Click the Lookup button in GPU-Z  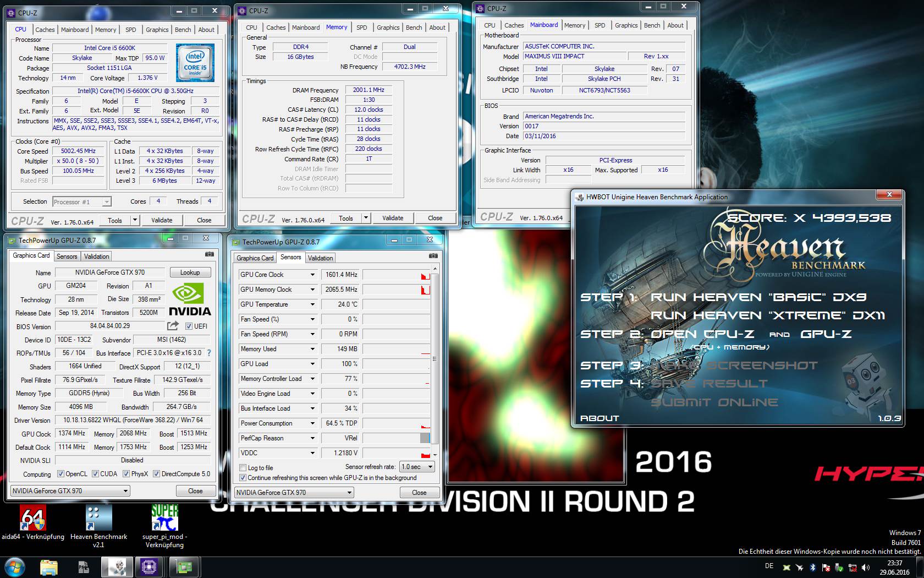coord(190,272)
